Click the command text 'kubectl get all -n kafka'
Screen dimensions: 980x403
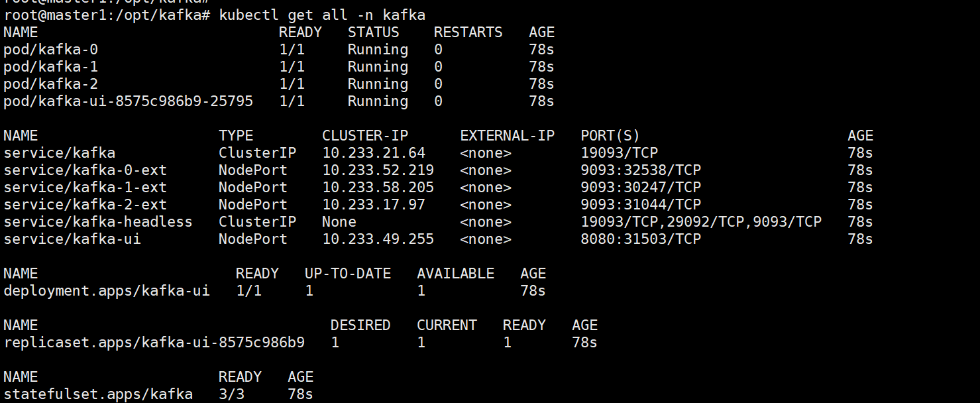pos(322,15)
